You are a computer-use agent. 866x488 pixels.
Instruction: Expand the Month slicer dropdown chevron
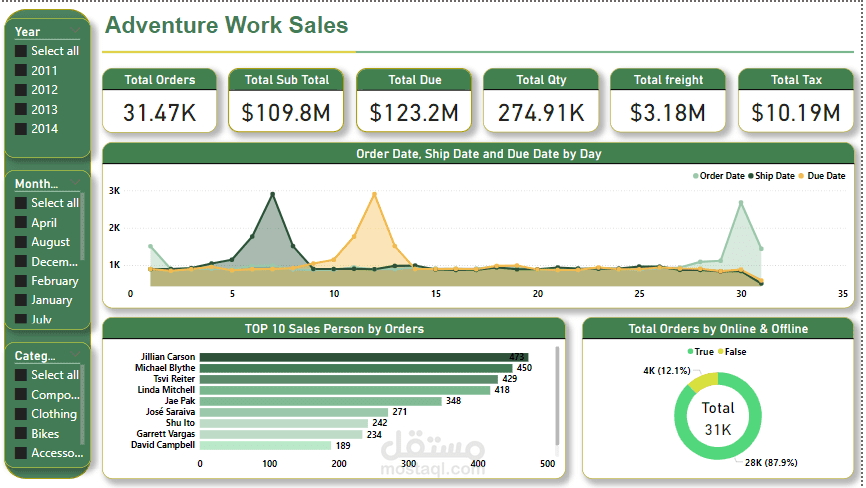75,182
